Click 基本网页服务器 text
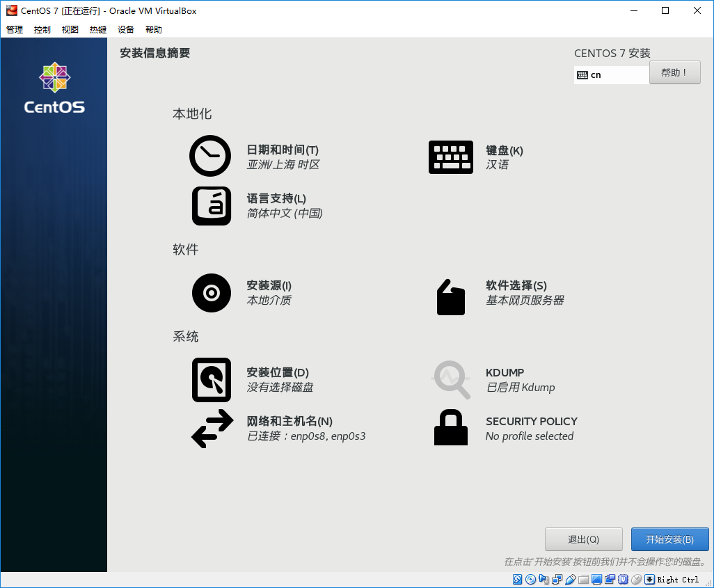 click(x=525, y=300)
